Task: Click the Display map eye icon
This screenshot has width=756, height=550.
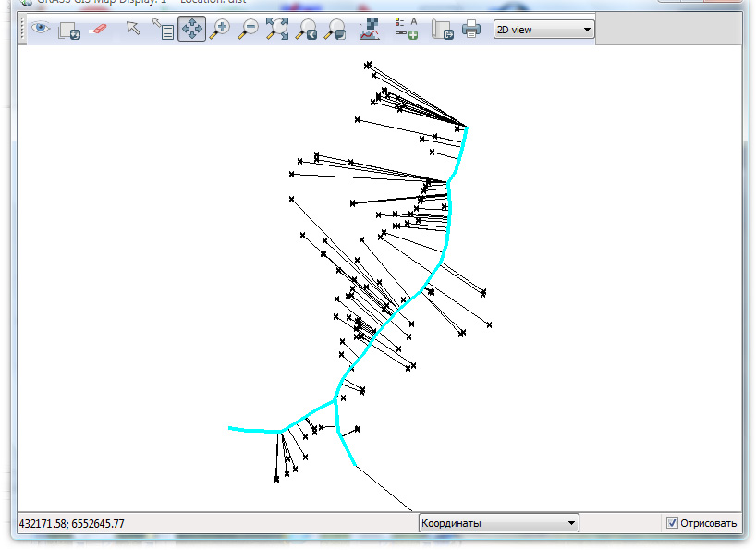Action: click(x=41, y=29)
